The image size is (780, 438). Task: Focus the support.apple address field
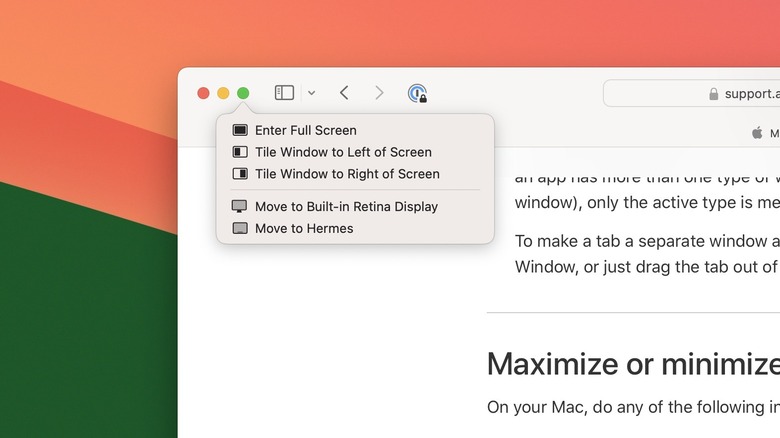[750, 94]
